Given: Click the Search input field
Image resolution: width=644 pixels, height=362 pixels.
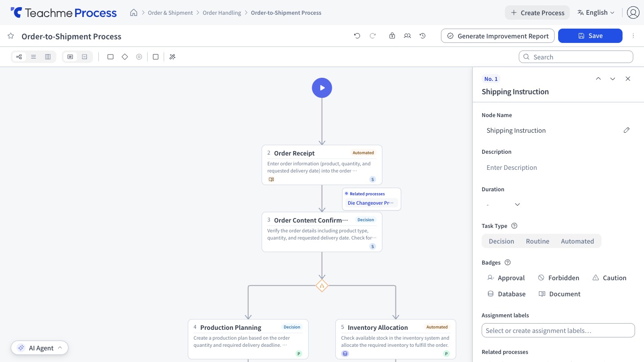Looking at the screenshot, I should pos(576,57).
